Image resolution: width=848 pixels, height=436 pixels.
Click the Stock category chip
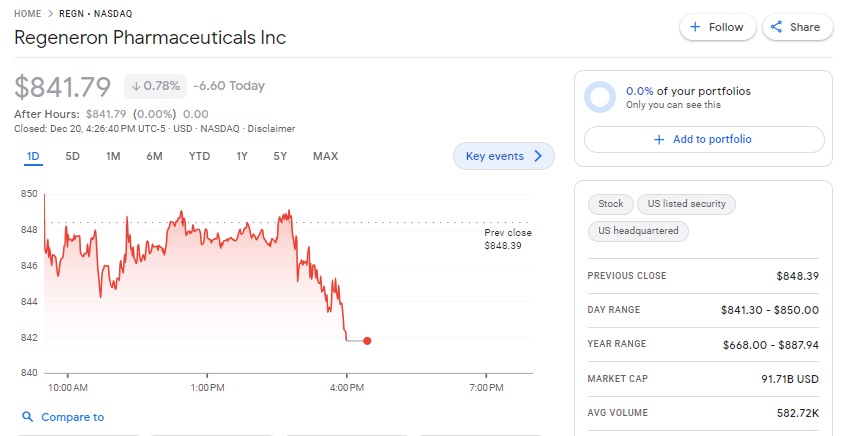(x=610, y=204)
